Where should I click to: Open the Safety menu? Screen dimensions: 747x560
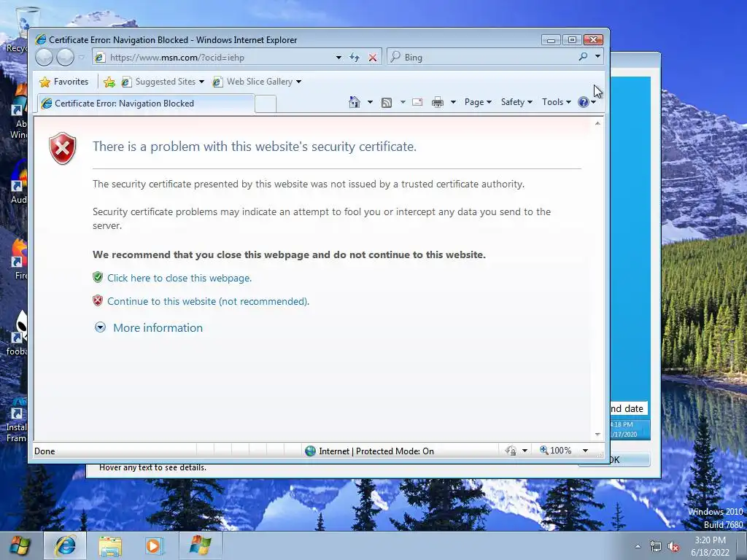516,102
